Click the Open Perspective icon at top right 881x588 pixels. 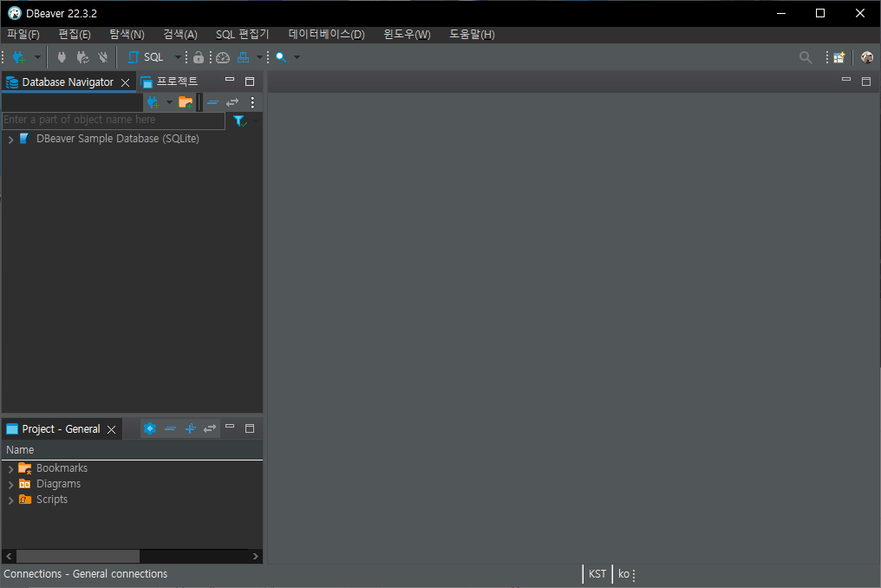(x=839, y=57)
